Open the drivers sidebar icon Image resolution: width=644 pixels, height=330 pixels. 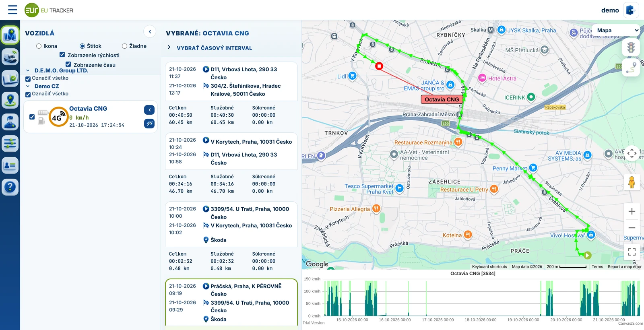10,122
